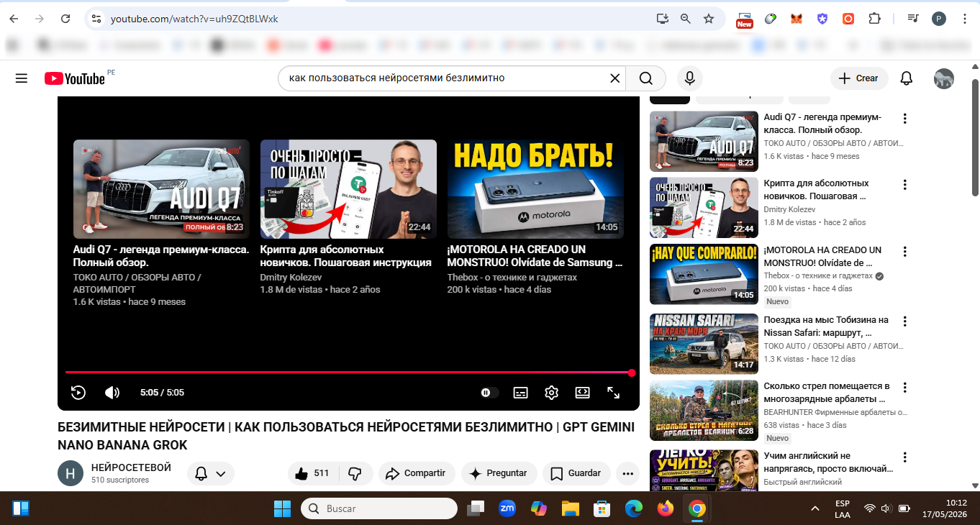This screenshot has width=980, height=525.
Task: Open the Chrome extensions puzzle icon
Action: [x=875, y=19]
